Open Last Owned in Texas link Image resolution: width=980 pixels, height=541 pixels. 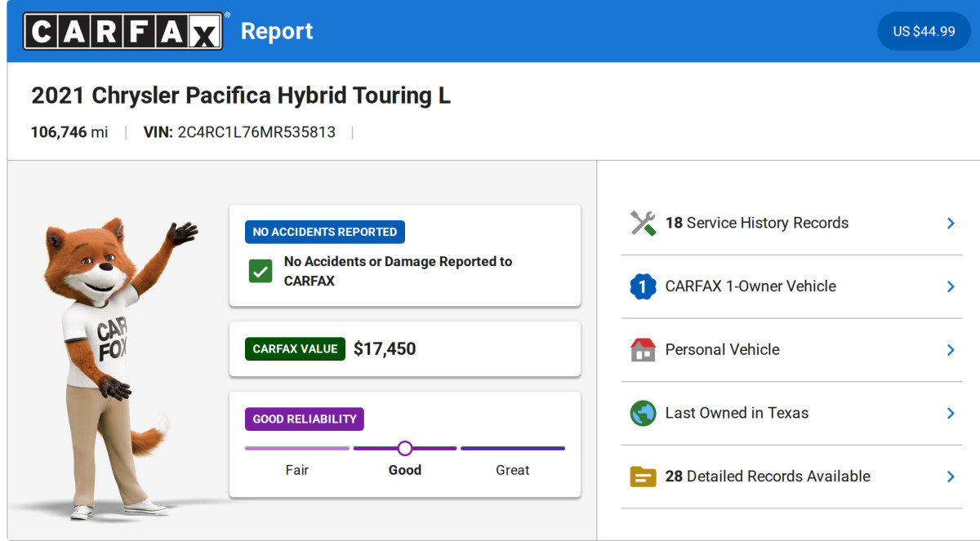737,413
